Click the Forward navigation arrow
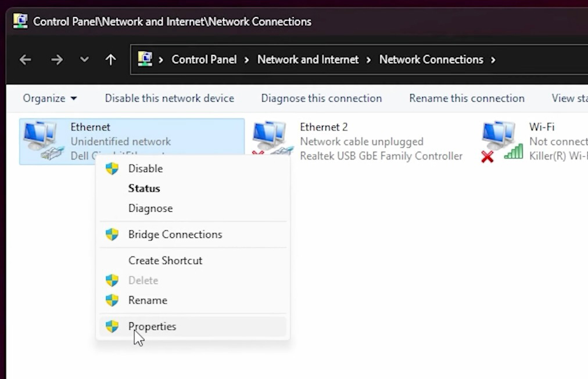Screen dimensions: 588x379 [x=56, y=60]
